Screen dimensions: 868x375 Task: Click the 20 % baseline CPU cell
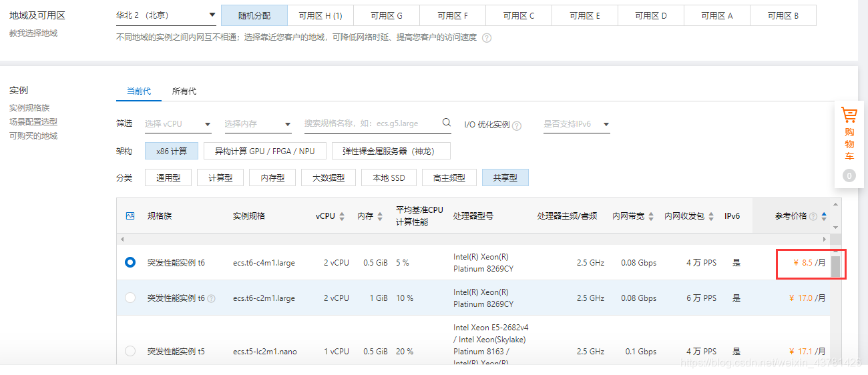pos(405,351)
